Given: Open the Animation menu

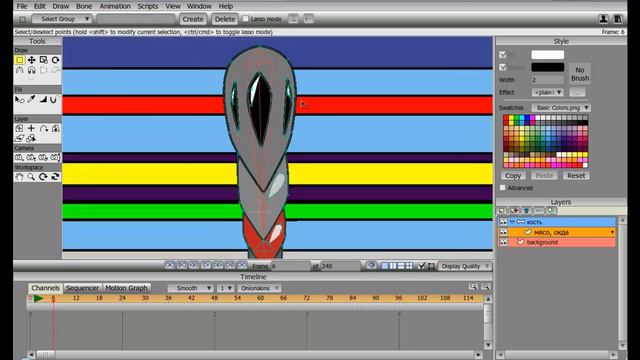Looking at the screenshot, I should (115, 6).
